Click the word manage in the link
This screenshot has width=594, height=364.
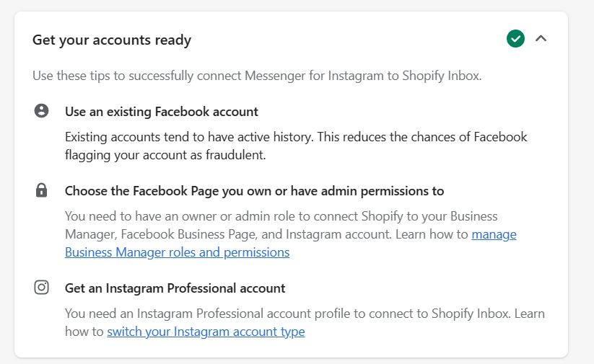click(x=494, y=234)
